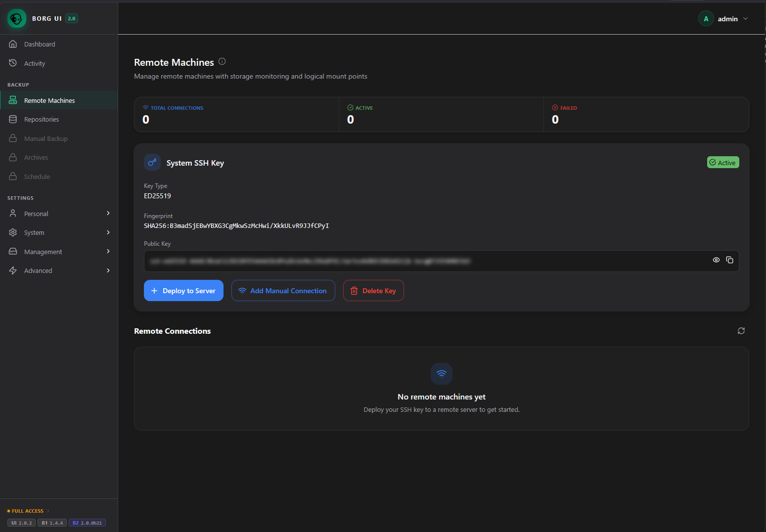
Task: Copy the public key with the copy icon
Action: coord(729,260)
